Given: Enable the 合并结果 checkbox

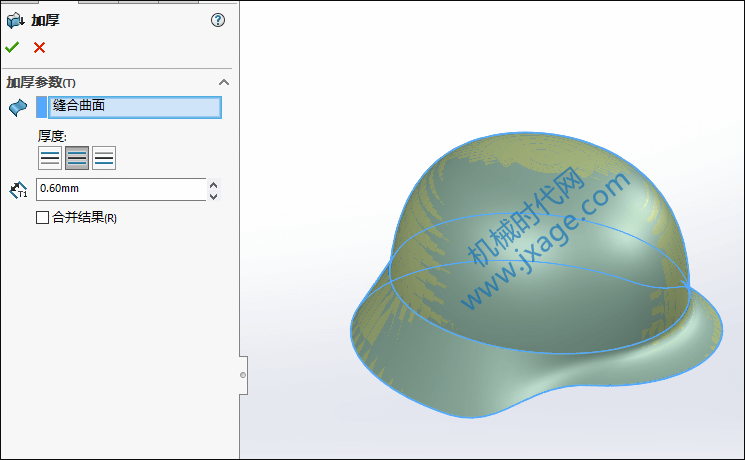Looking at the screenshot, I should [x=42, y=218].
